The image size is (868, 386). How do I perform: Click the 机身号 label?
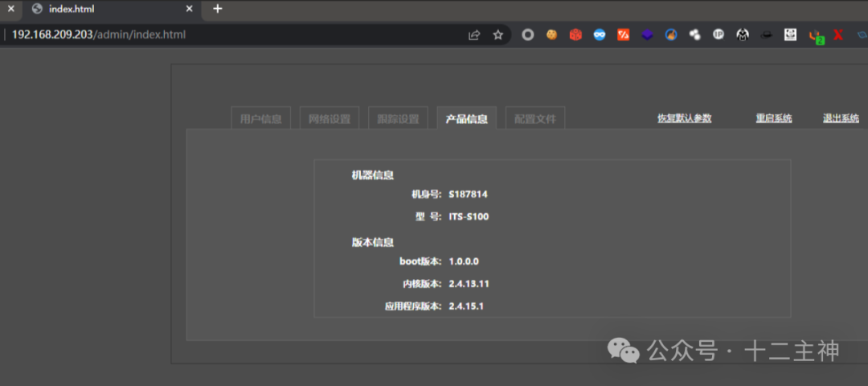(x=426, y=195)
